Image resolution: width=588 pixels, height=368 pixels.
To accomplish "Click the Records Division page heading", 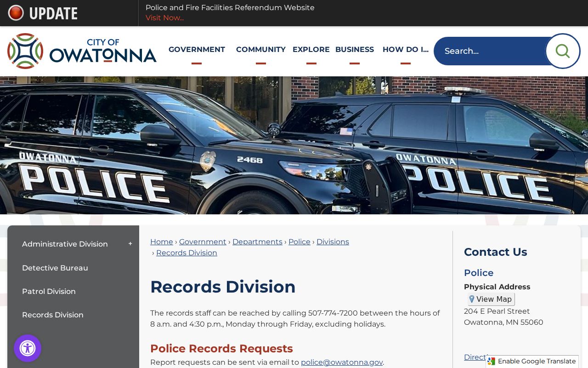I will (x=223, y=287).
